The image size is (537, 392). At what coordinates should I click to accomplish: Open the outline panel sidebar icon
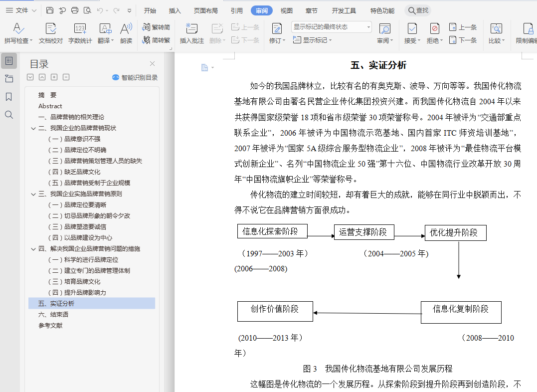(9, 61)
